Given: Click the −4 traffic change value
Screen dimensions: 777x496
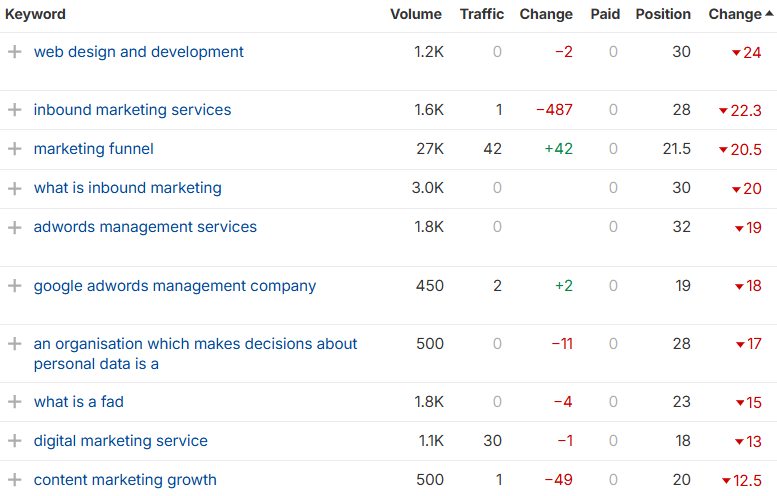Looking at the screenshot, I should click(563, 402).
